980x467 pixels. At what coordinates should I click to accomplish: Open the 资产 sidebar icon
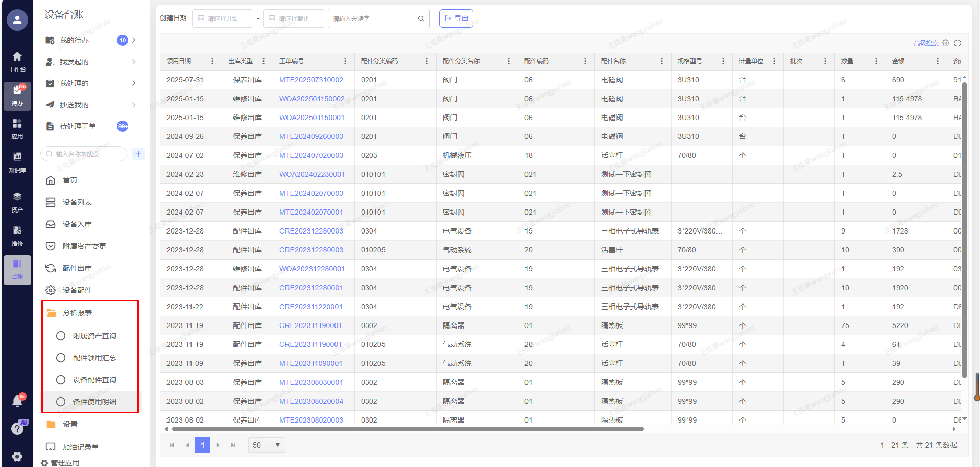[17, 201]
